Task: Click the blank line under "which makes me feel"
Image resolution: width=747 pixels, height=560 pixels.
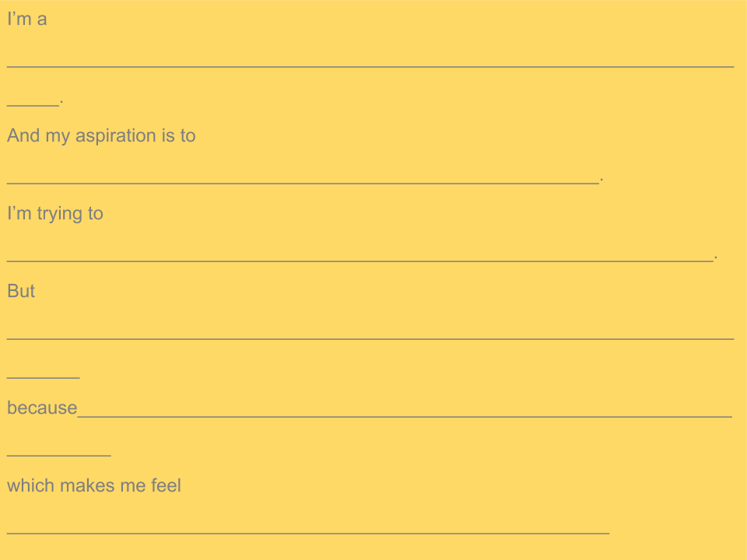Action: pyautogui.click(x=308, y=533)
